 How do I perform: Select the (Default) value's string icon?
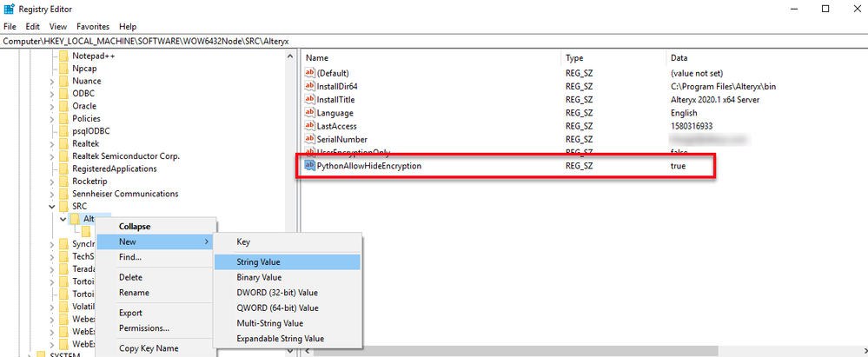[309, 73]
